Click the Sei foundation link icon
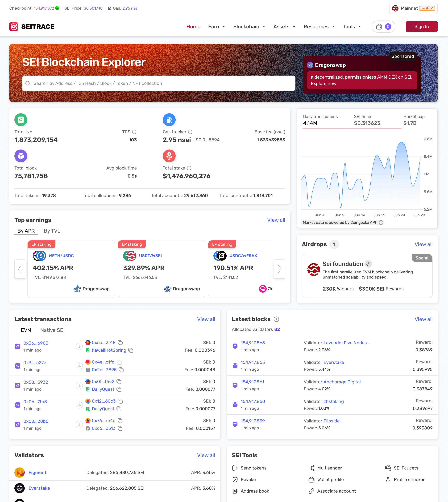This screenshot has height=502, width=448. pos(368,264)
